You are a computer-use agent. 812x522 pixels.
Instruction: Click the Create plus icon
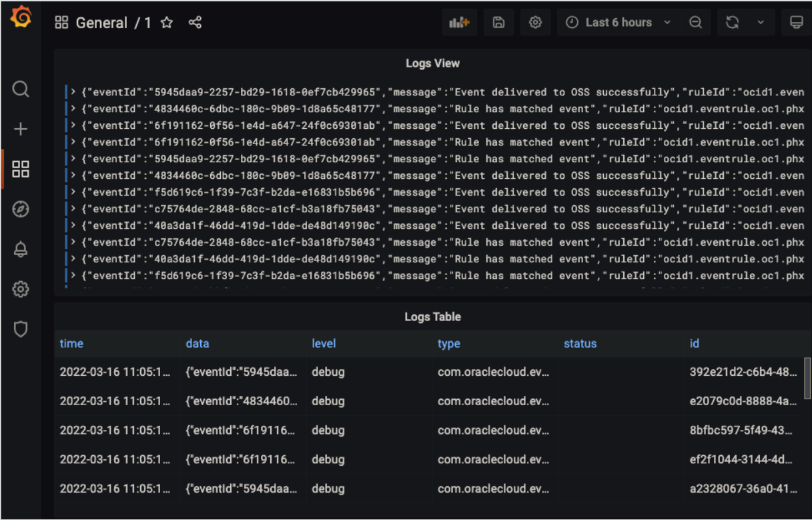pyautogui.click(x=20, y=129)
